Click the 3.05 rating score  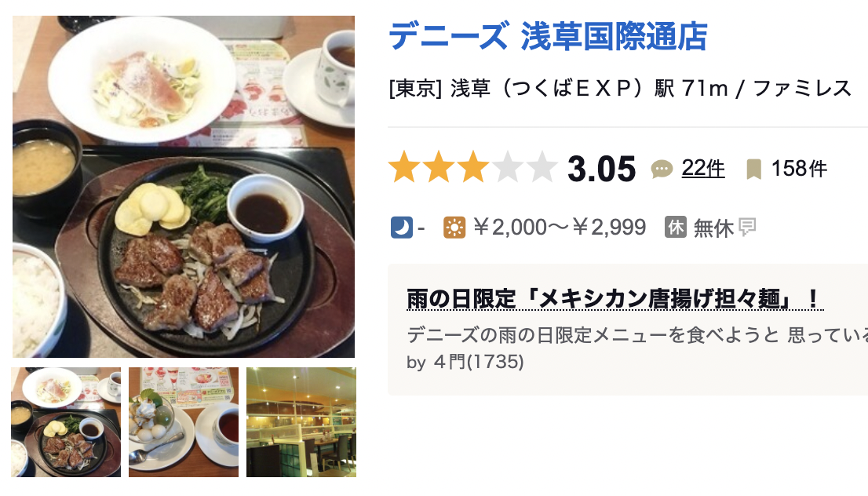point(602,169)
